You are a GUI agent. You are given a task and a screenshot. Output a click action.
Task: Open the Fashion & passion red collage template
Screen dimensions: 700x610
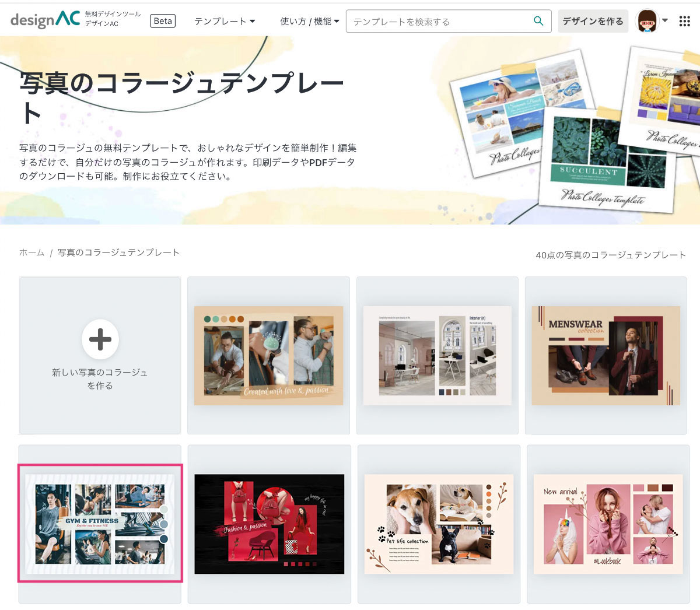(268, 524)
